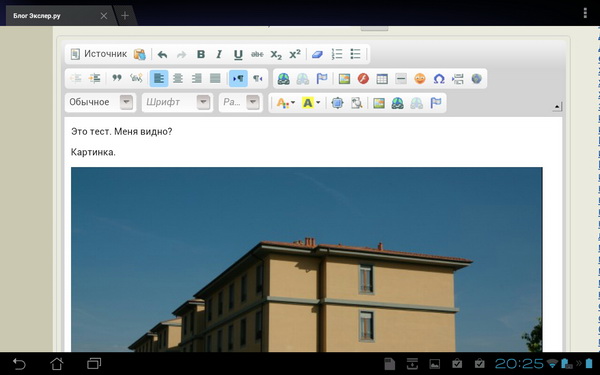Insert special character with Omega icon

point(439,79)
